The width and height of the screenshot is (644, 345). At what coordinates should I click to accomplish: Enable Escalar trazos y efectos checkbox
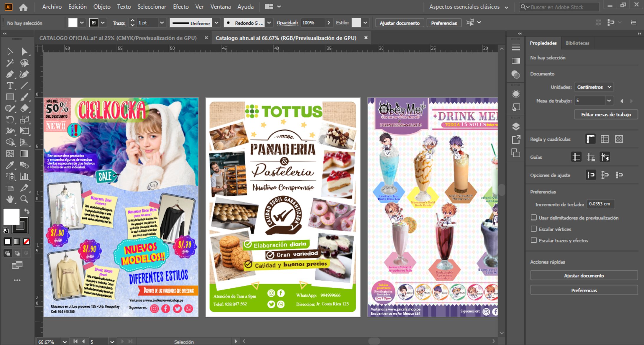[533, 240]
